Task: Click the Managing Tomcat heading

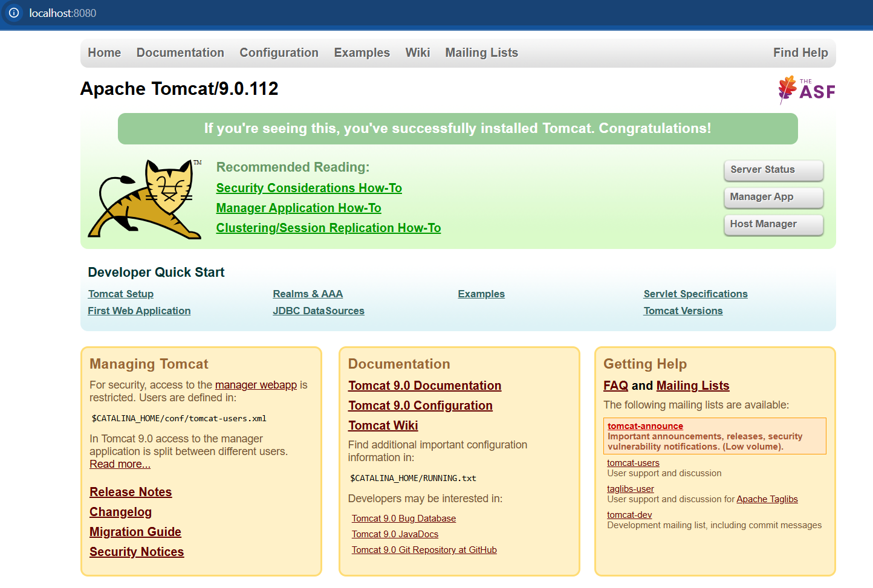Action: point(149,364)
